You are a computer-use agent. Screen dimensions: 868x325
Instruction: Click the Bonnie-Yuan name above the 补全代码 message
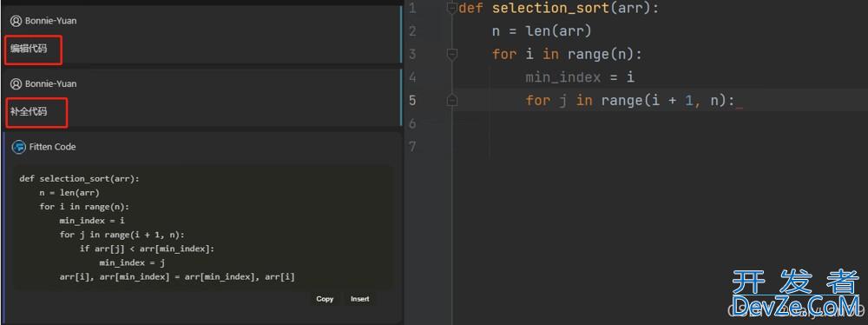click(x=51, y=83)
